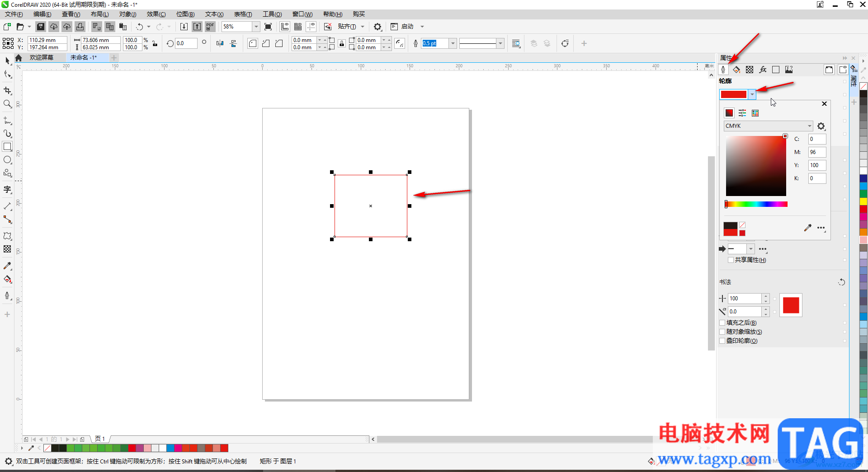The height and width of the screenshot is (472, 868).
Task: Open the 工具(O) menu
Action: point(272,14)
